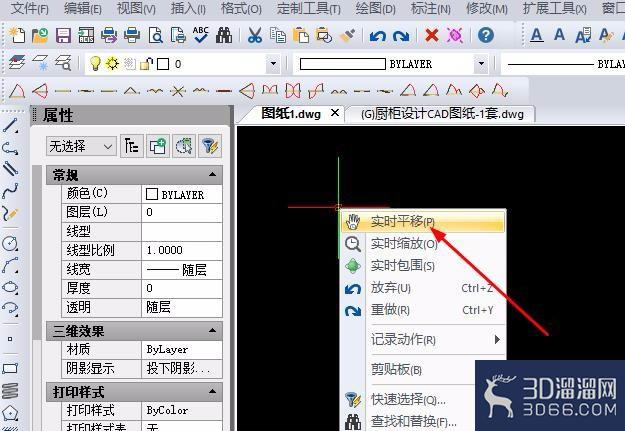Click the Match Properties brush icon

click(x=347, y=35)
